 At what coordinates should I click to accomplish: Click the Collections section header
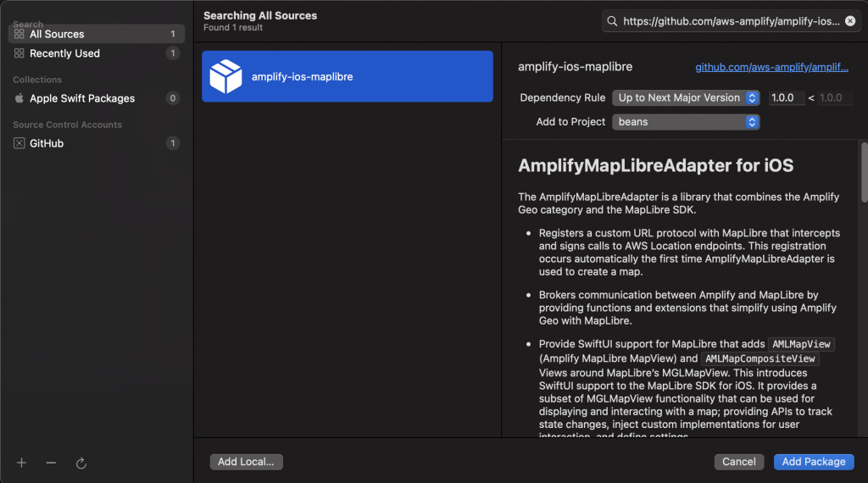click(x=37, y=80)
